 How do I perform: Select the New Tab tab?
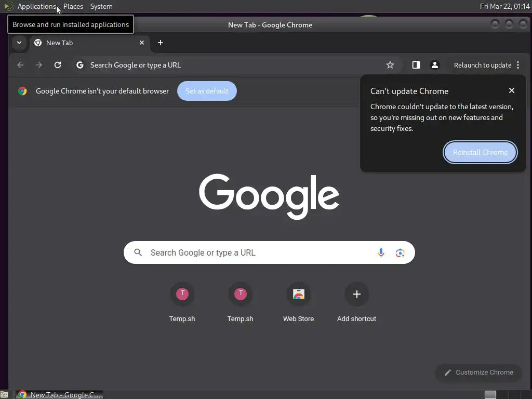point(89,43)
